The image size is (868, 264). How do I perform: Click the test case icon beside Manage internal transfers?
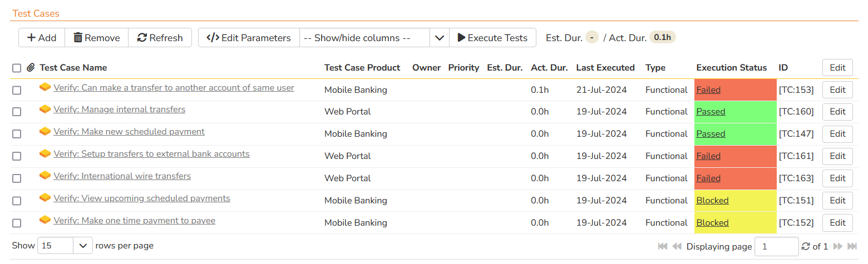[45, 109]
